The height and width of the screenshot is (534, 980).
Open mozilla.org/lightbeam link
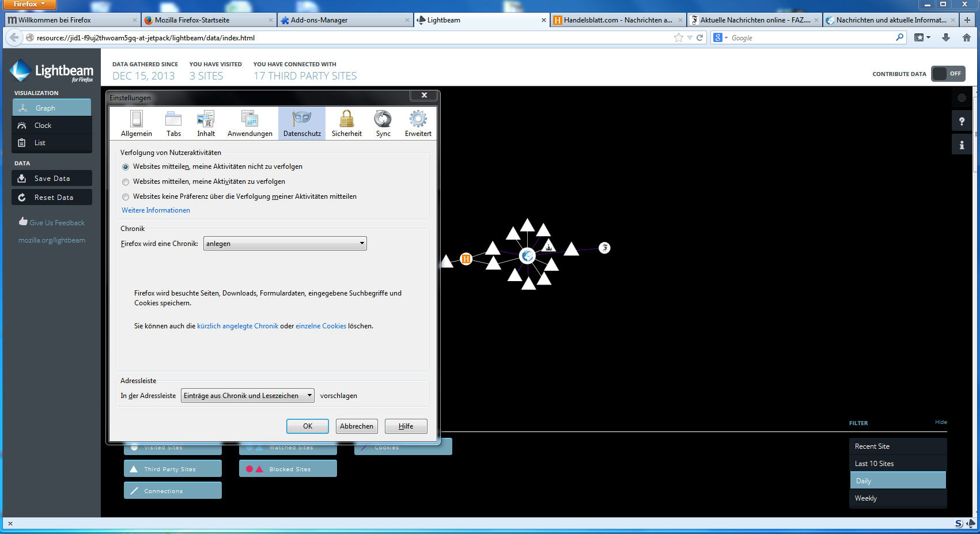(x=52, y=240)
